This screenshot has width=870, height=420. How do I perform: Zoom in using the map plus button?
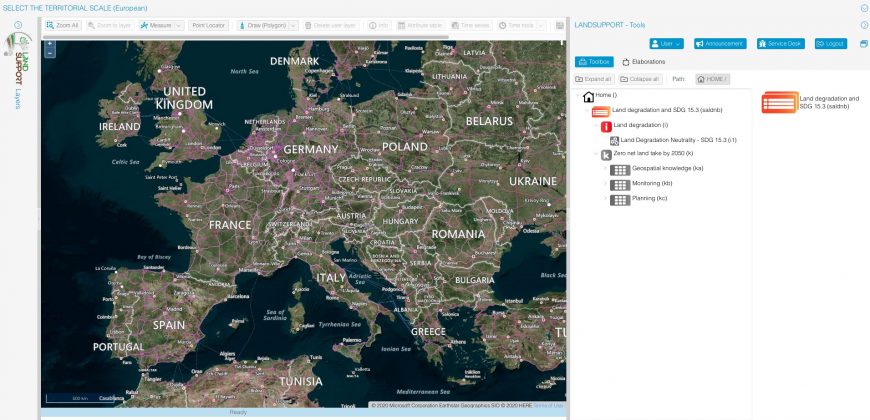(x=50, y=44)
